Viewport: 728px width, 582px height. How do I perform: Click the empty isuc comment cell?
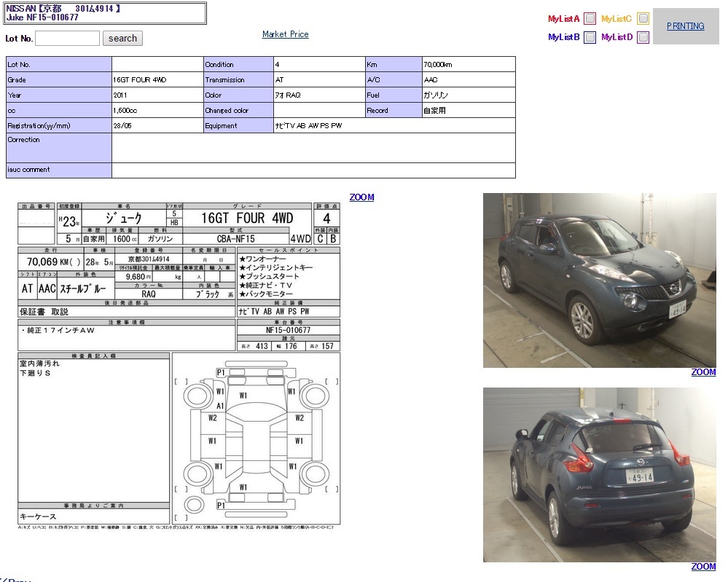click(x=313, y=170)
